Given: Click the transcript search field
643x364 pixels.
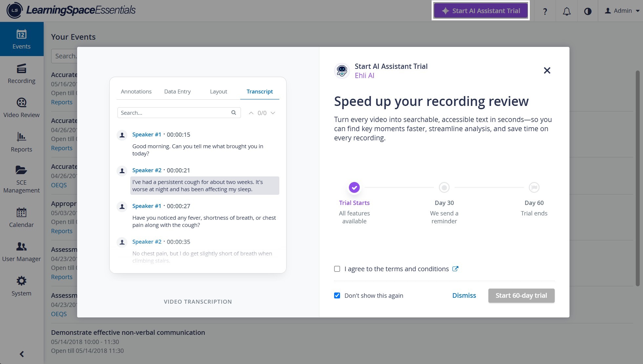Looking at the screenshot, I should pyautogui.click(x=179, y=113).
